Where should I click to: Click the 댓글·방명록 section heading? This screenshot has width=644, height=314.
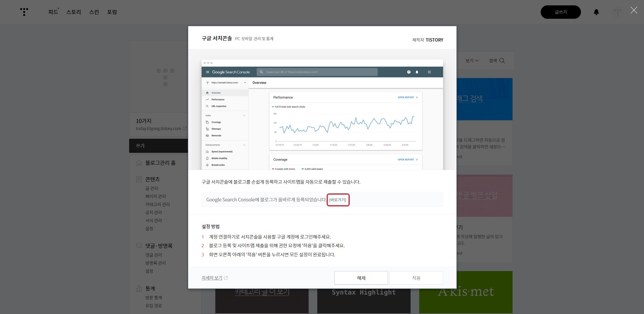[159, 246]
